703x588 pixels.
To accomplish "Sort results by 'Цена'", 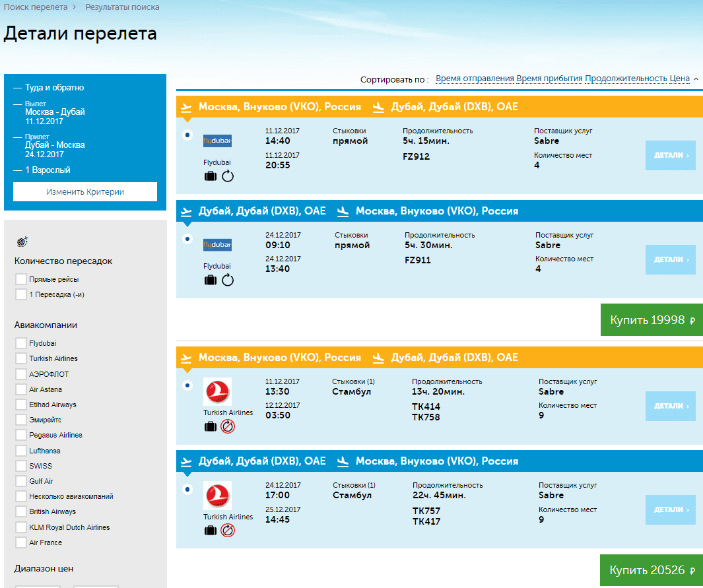I will pos(680,79).
